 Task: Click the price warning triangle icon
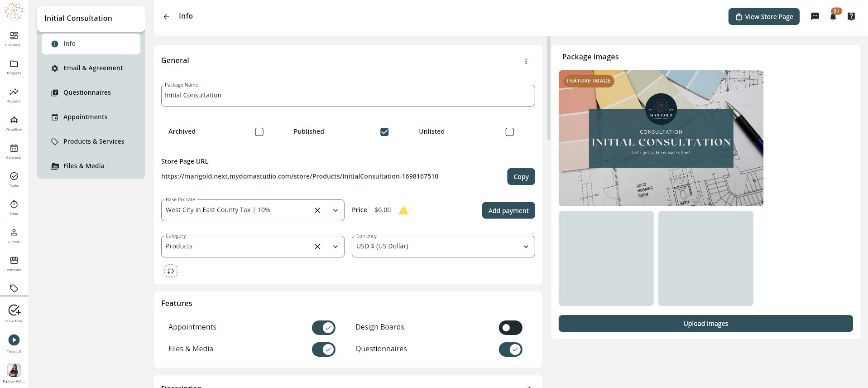[x=403, y=210]
